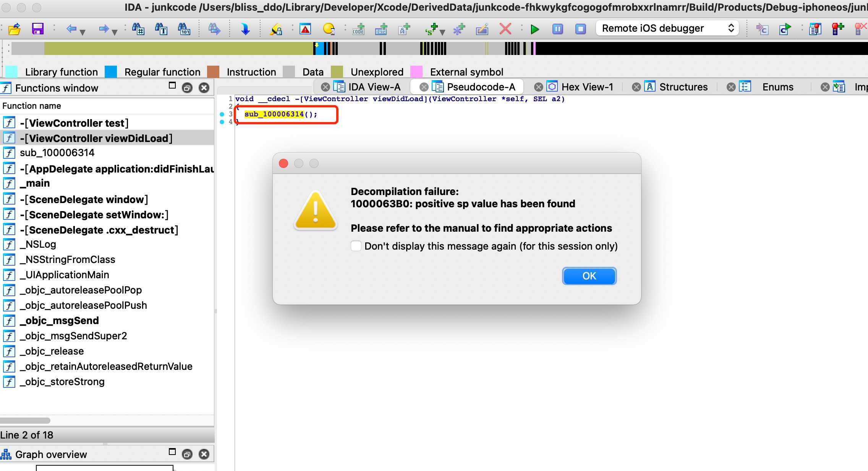Click the text search binoculars icon

tap(161, 29)
